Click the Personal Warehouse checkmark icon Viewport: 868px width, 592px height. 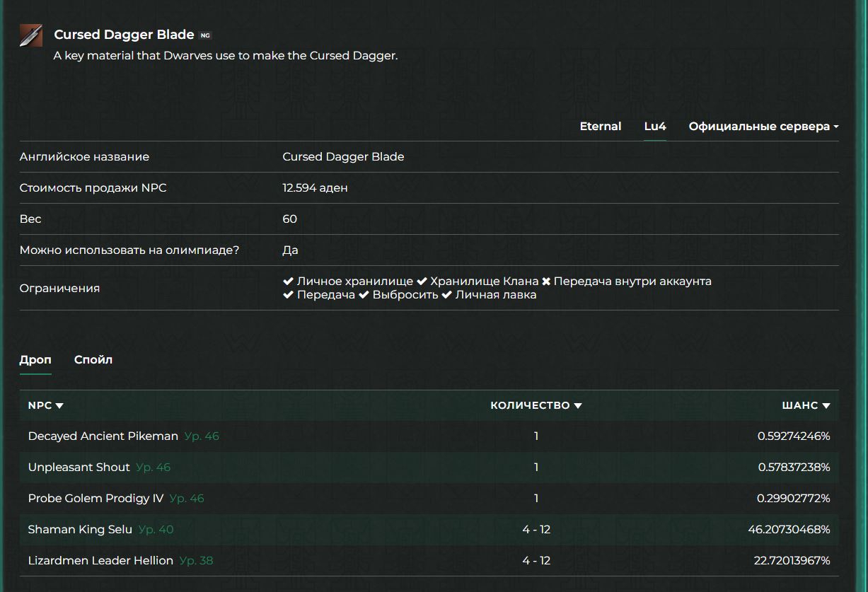(x=288, y=282)
